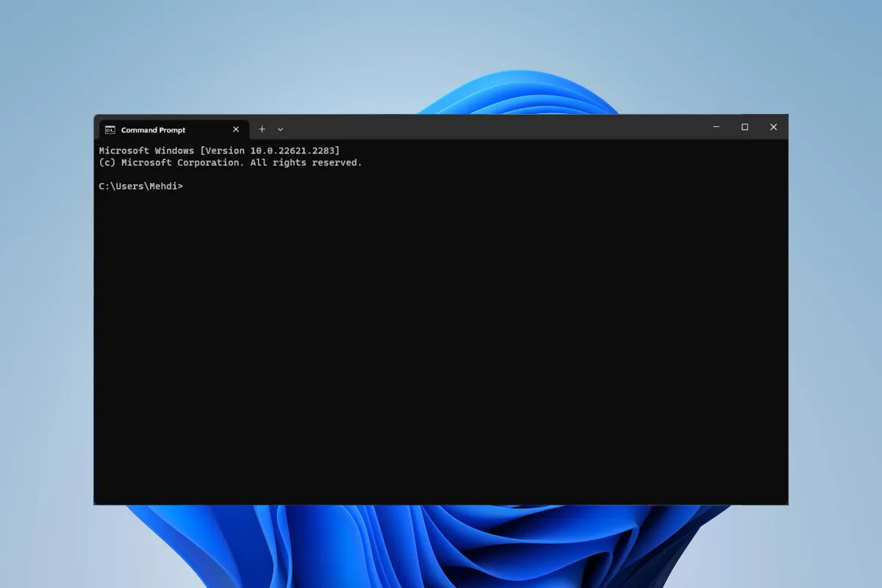
Task: Close the Command Prompt tab
Action: pos(236,129)
